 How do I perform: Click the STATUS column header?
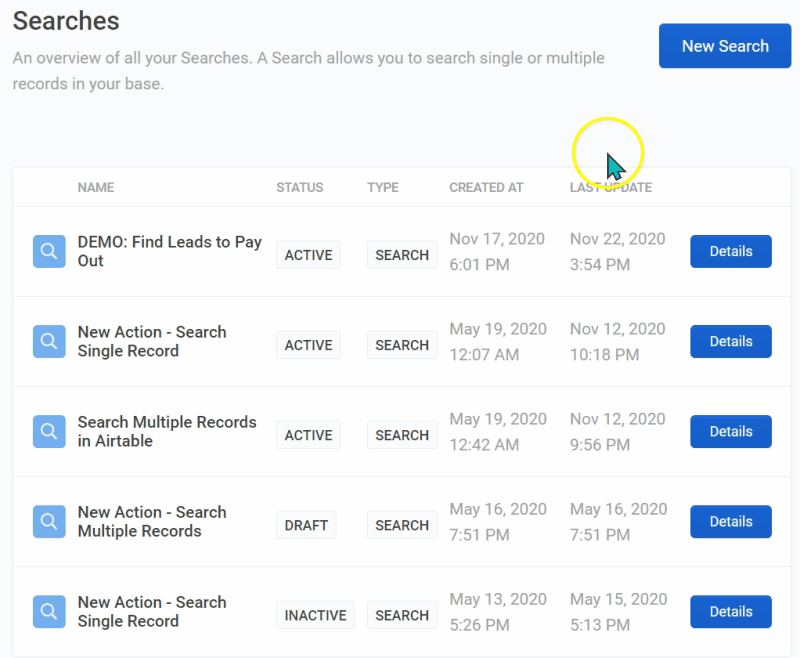[299, 187]
